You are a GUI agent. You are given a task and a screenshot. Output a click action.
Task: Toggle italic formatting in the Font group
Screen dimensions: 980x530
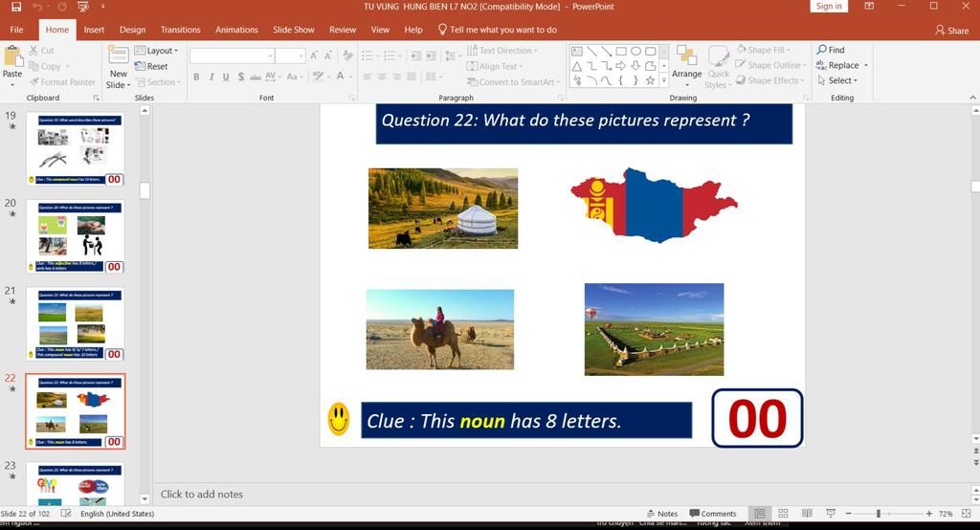212,77
